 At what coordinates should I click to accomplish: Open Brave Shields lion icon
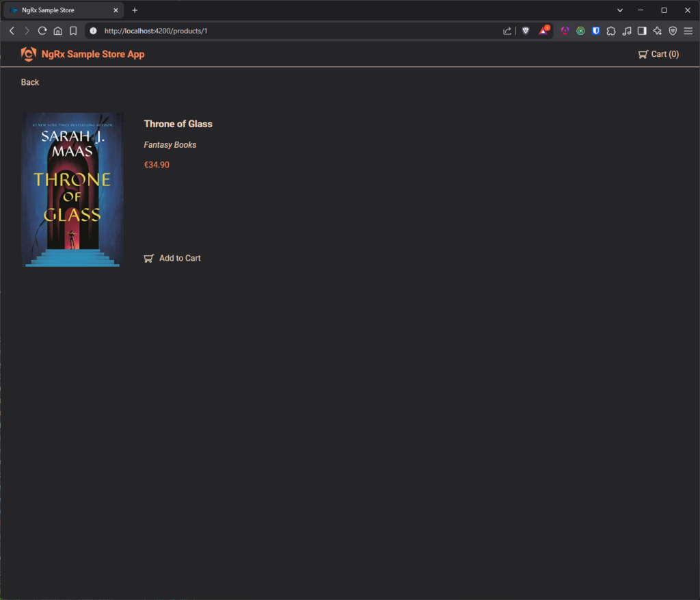point(526,31)
